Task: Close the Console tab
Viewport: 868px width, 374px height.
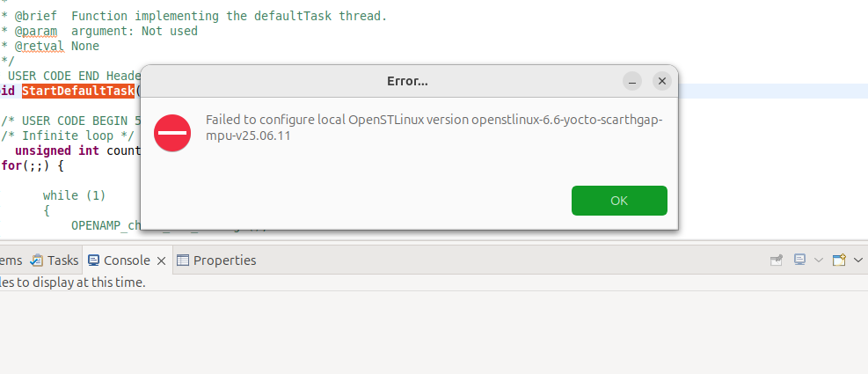Action: click(161, 260)
